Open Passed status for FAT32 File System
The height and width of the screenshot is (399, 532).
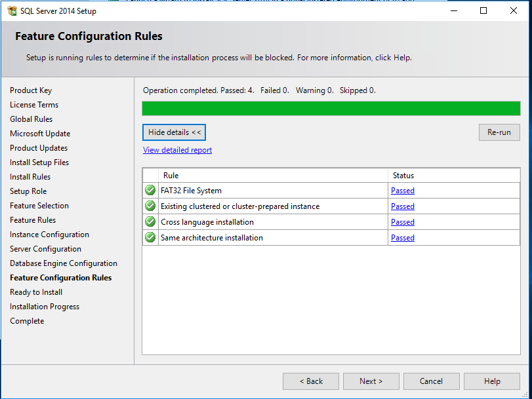[x=403, y=191]
